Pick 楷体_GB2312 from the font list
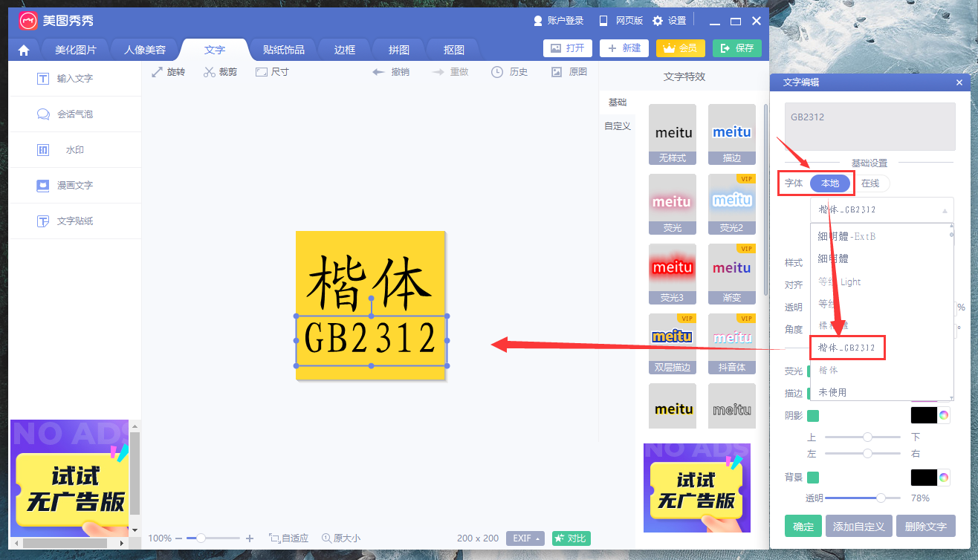 (847, 348)
